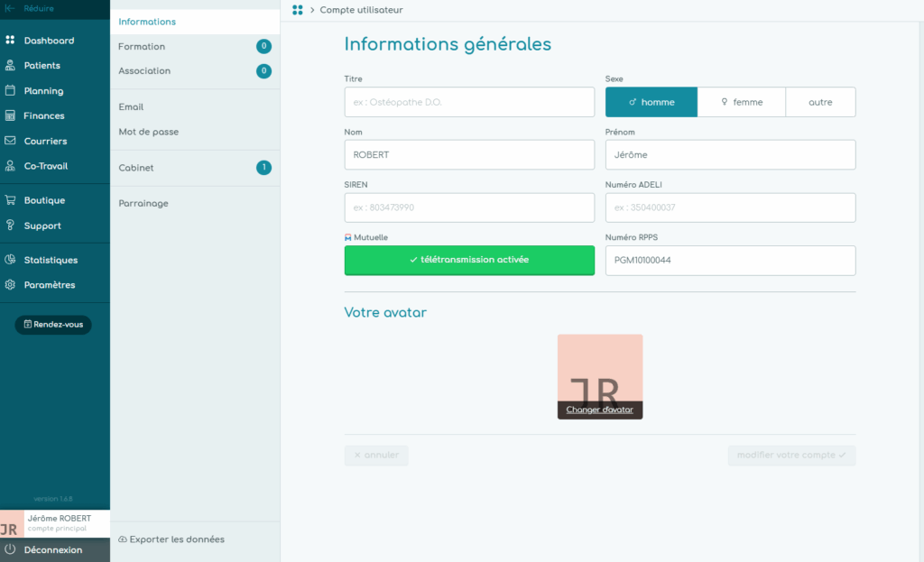Choose autre as the gender
924x562 pixels.
(820, 103)
